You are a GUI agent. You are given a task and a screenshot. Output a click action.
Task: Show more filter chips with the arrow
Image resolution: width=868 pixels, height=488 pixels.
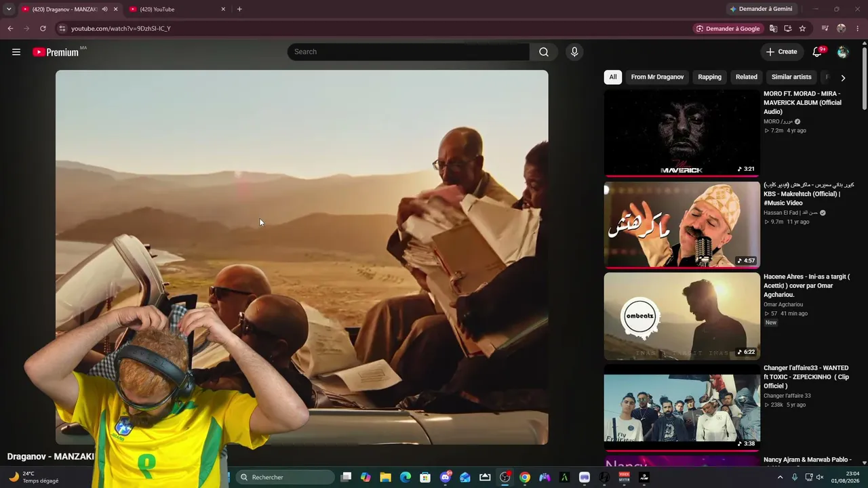843,77
